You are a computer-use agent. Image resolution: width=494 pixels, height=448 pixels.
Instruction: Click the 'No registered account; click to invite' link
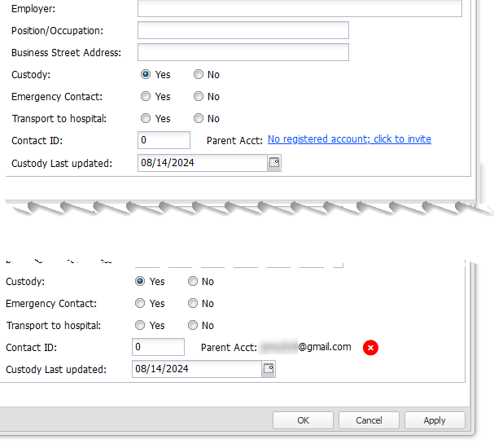(x=349, y=139)
